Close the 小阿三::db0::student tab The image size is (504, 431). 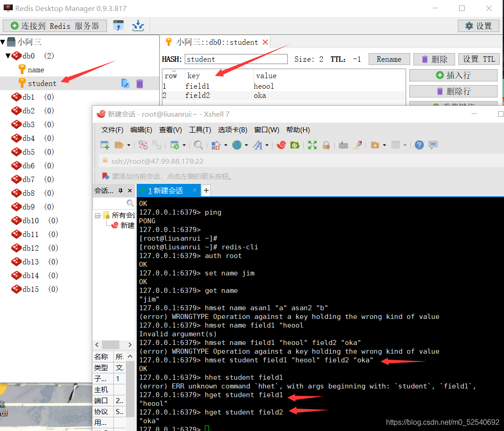[x=265, y=43]
